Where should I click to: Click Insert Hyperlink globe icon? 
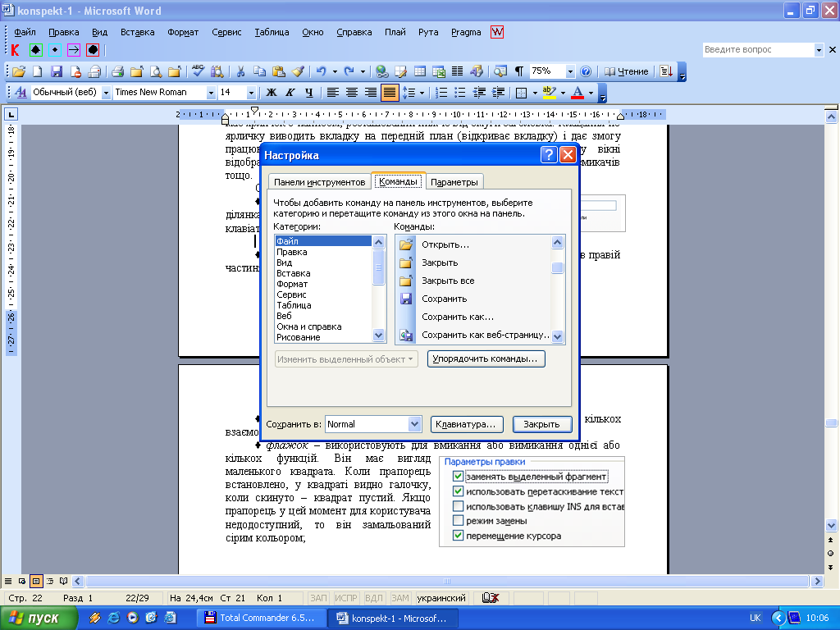382,71
